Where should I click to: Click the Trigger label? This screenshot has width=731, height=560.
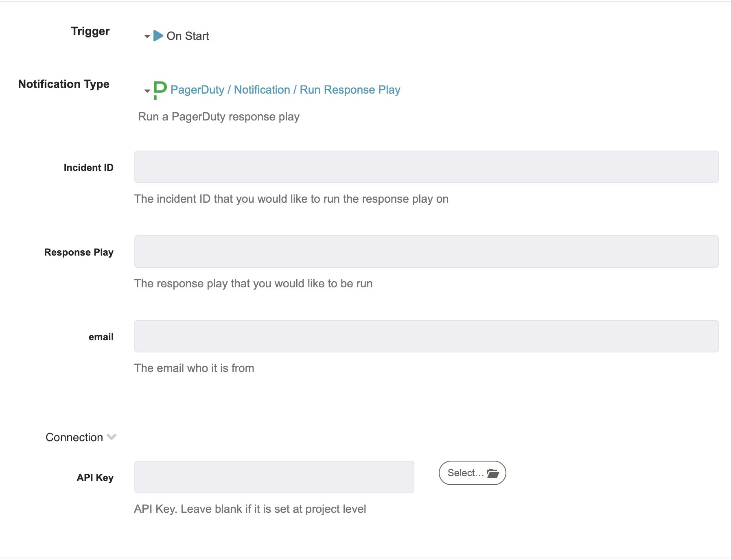90,31
